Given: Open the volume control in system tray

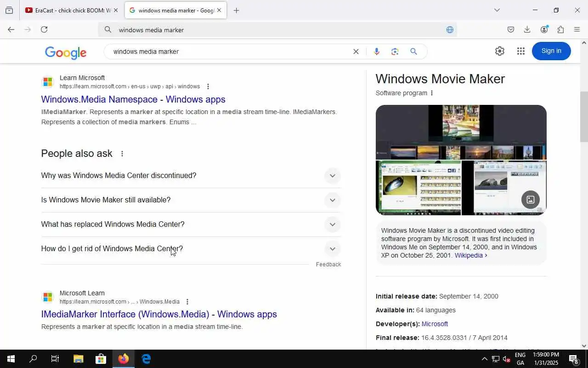Looking at the screenshot, I should [507, 359].
